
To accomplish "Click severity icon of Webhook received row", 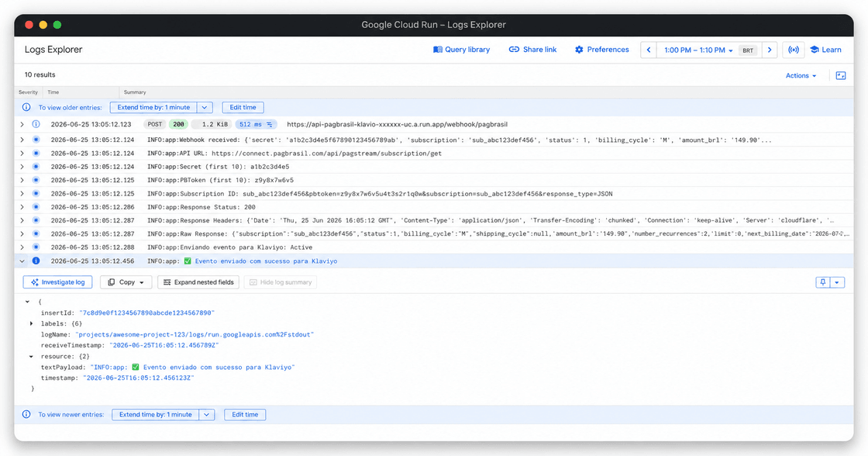I will [36, 140].
